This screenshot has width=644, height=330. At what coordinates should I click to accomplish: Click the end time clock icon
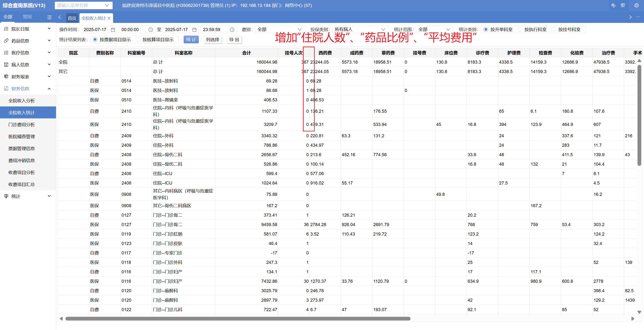pyautogui.click(x=232, y=30)
